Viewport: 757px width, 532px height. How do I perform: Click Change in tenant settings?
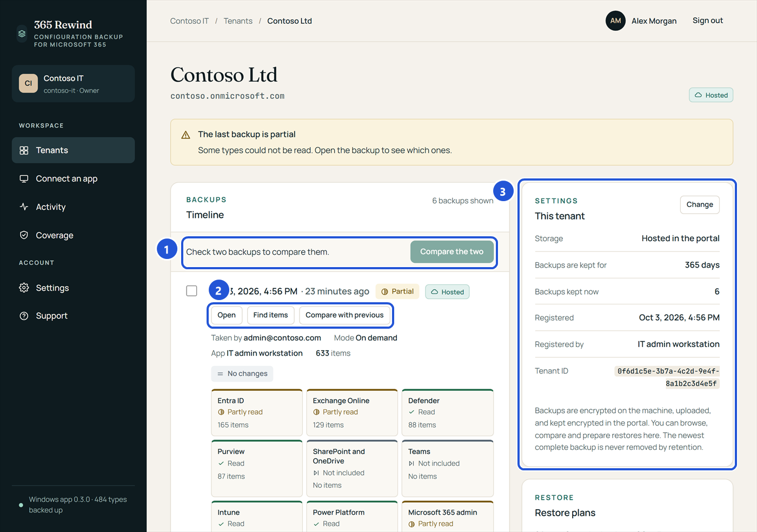[x=700, y=204]
